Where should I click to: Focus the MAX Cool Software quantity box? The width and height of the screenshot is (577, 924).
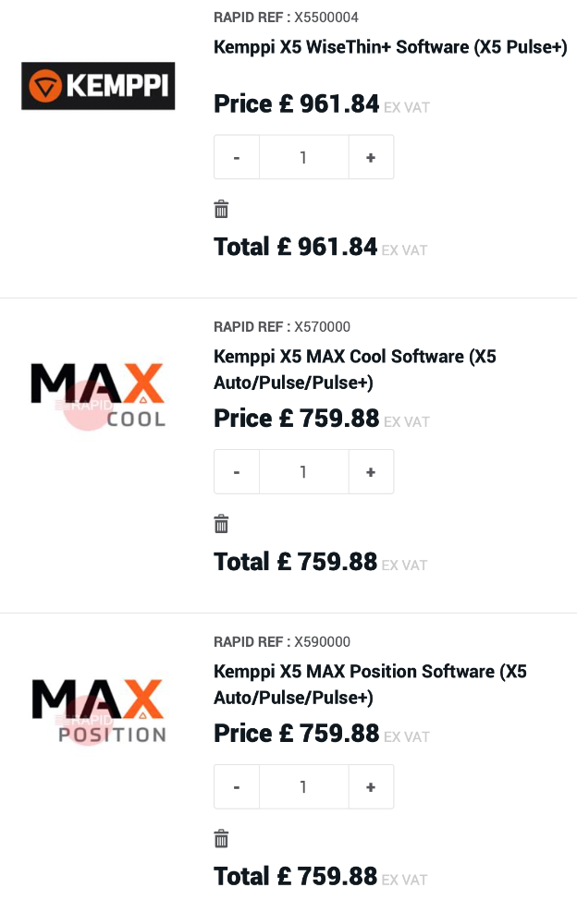point(303,472)
